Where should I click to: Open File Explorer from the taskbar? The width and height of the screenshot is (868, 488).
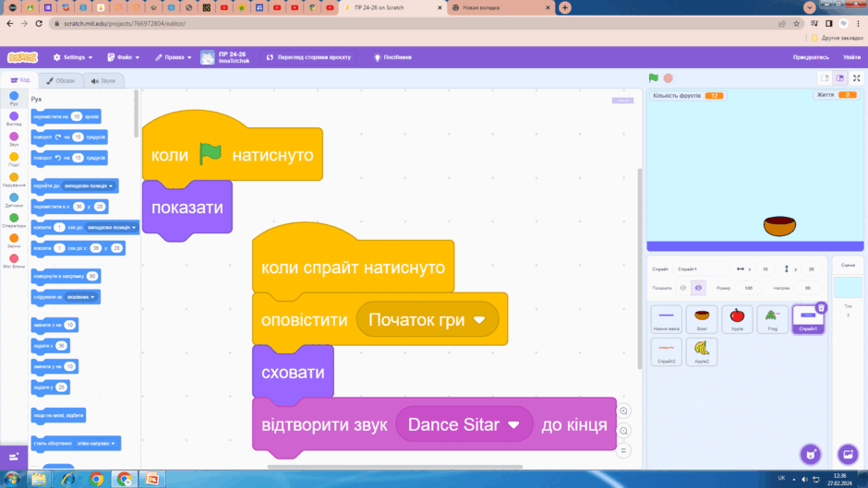tap(39, 479)
